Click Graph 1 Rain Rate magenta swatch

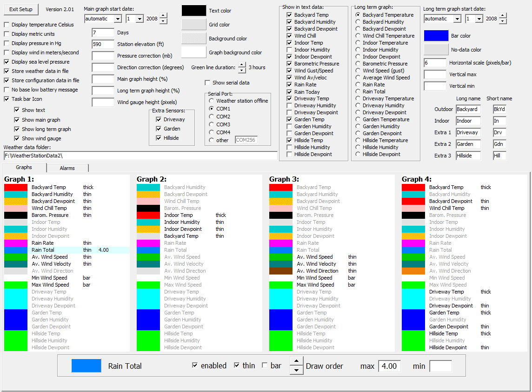[16, 243]
